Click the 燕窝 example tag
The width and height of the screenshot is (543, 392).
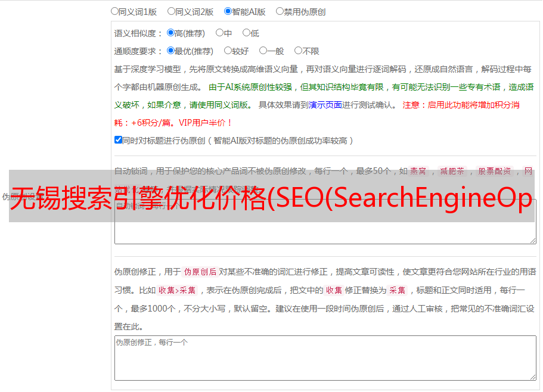(418, 171)
